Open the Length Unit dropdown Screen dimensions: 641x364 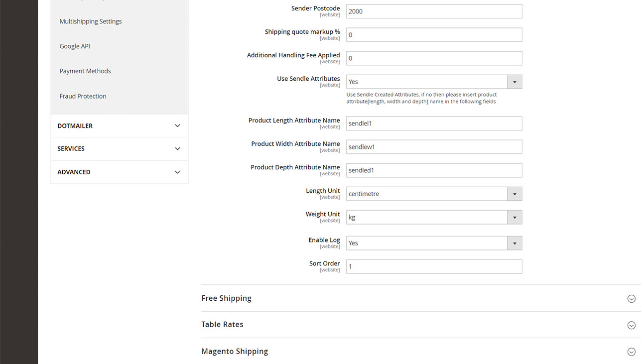coord(434,194)
